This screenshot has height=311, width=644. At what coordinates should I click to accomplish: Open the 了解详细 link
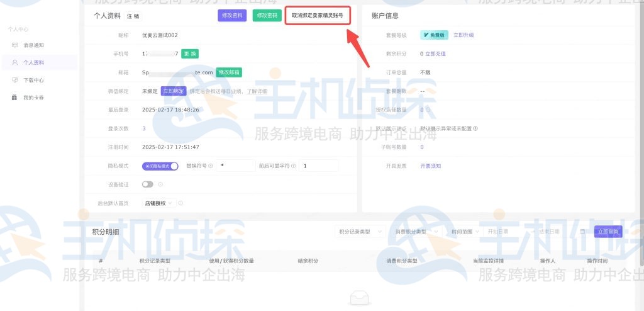257,91
